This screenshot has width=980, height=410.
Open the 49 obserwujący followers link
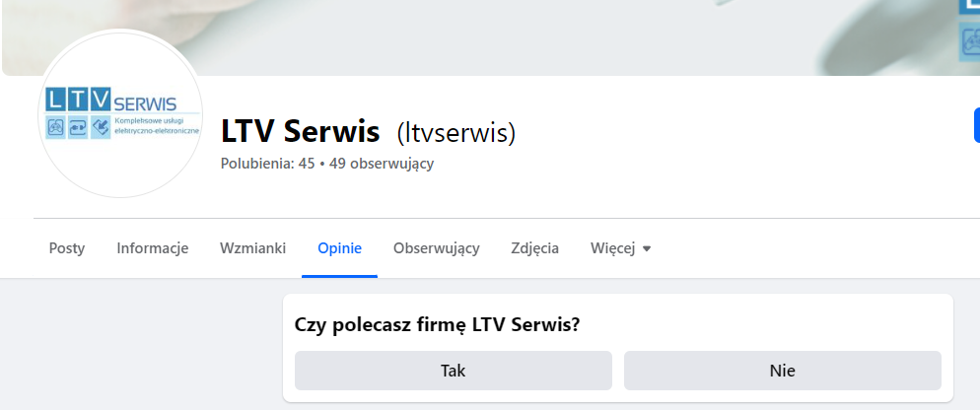382,164
